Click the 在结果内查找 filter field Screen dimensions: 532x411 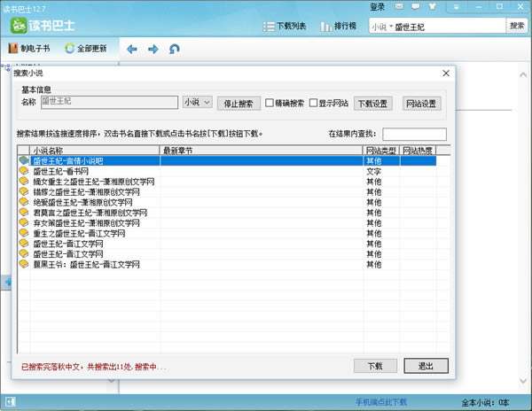pyautogui.click(x=414, y=134)
